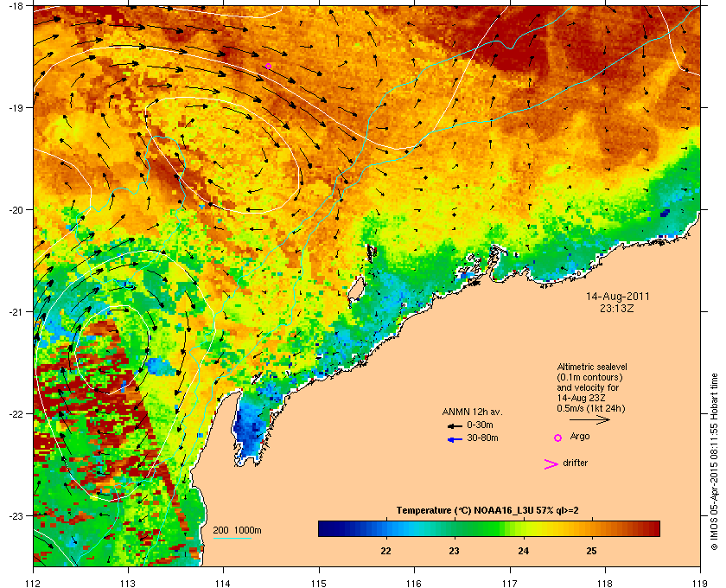Click latitude axis label -19
The height and width of the screenshot is (588, 726).
(16, 107)
